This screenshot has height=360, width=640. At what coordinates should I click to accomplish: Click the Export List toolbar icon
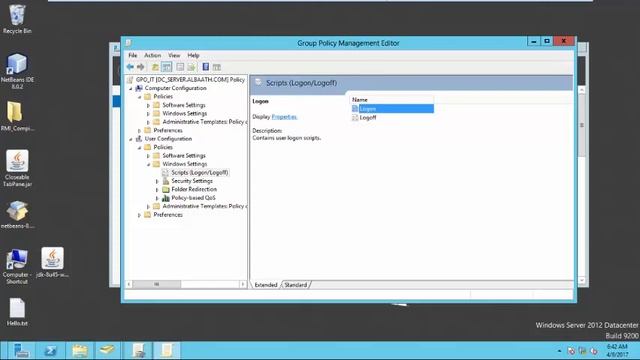coord(191,67)
